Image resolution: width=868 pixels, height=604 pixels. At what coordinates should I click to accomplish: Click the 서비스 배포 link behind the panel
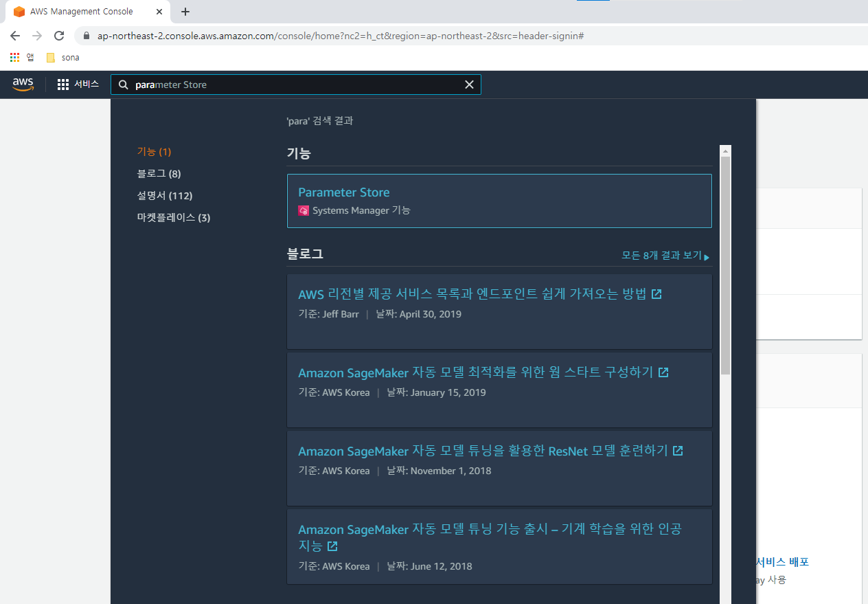click(782, 562)
